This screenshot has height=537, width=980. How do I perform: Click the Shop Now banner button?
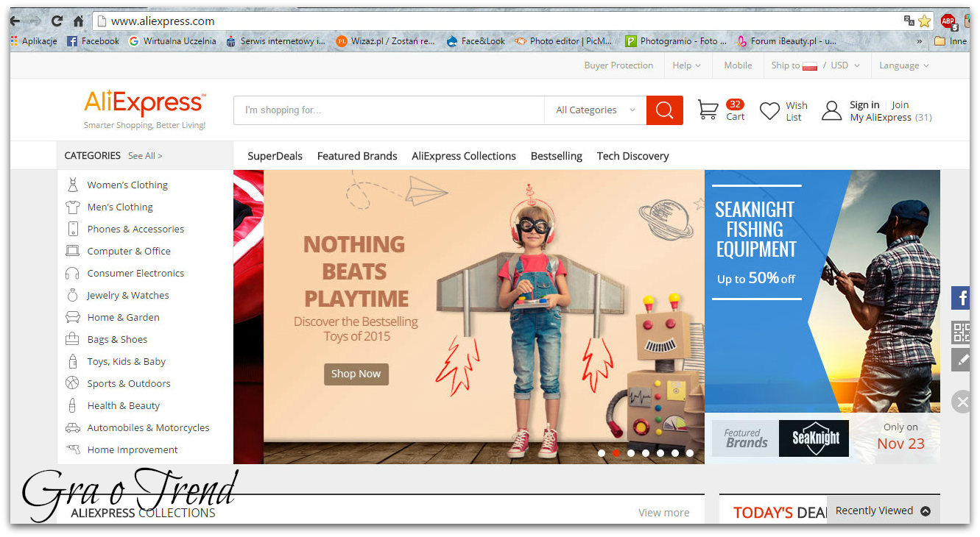(x=356, y=374)
